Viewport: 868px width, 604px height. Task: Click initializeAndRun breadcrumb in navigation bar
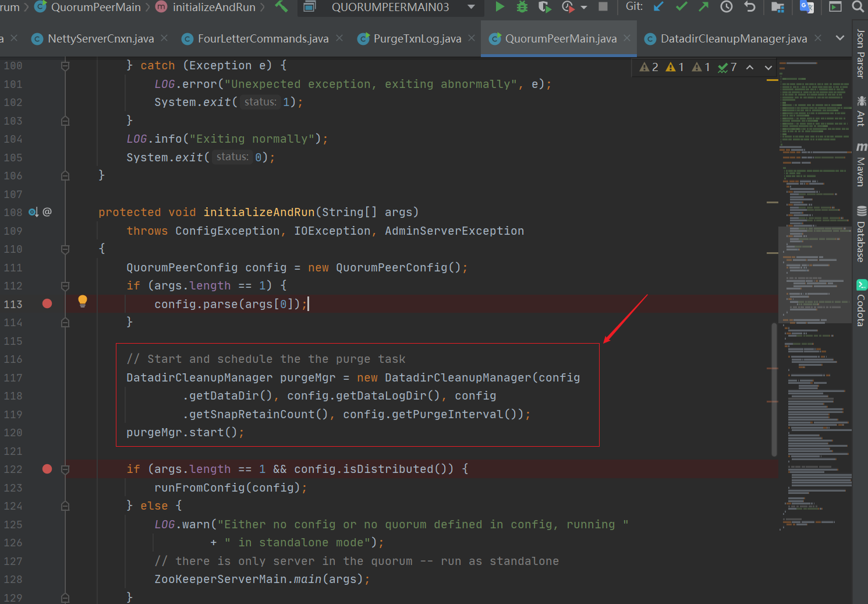click(207, 7)
